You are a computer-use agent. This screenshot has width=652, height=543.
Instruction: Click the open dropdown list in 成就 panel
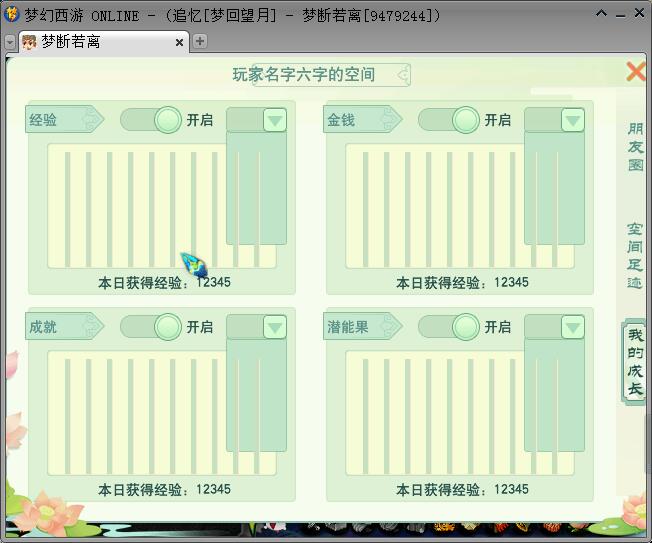click(x=257, y=395)
